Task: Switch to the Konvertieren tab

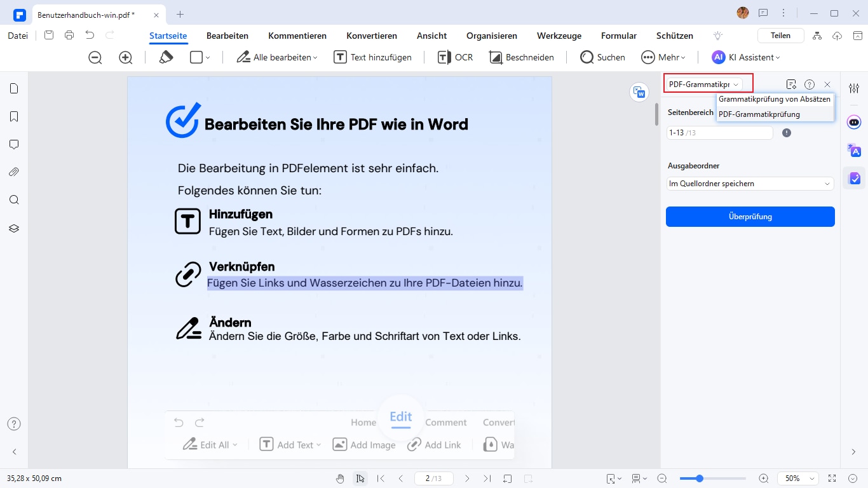Action: [x=372, y=36]
